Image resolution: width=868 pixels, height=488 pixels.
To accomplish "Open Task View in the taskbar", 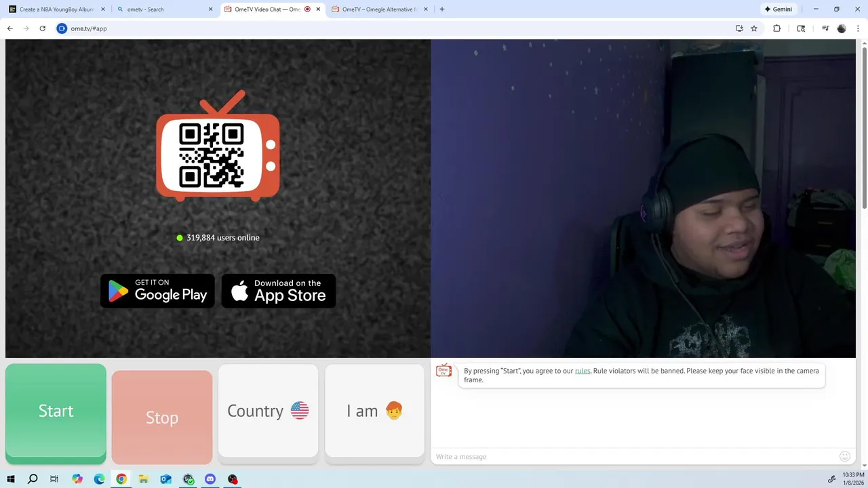I will pos(54,479).
